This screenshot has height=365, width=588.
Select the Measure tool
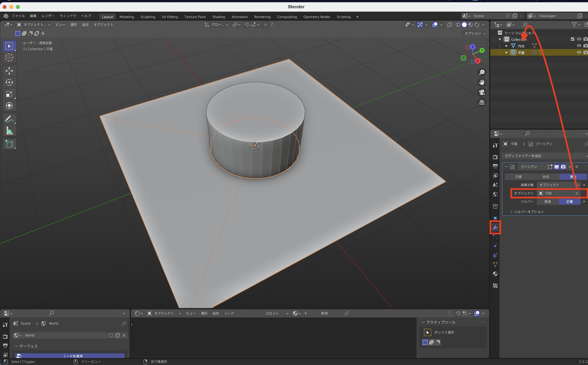click(9, 131)
